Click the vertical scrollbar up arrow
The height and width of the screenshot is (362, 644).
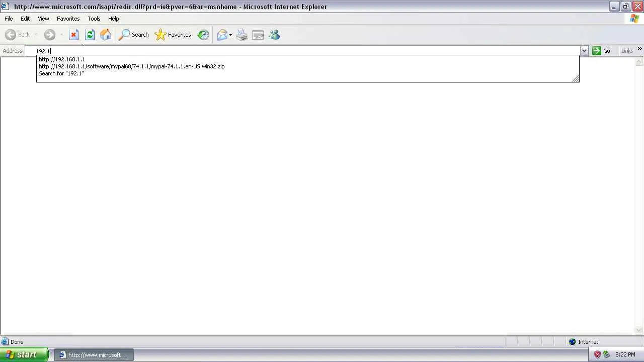[x=639, y=62]
